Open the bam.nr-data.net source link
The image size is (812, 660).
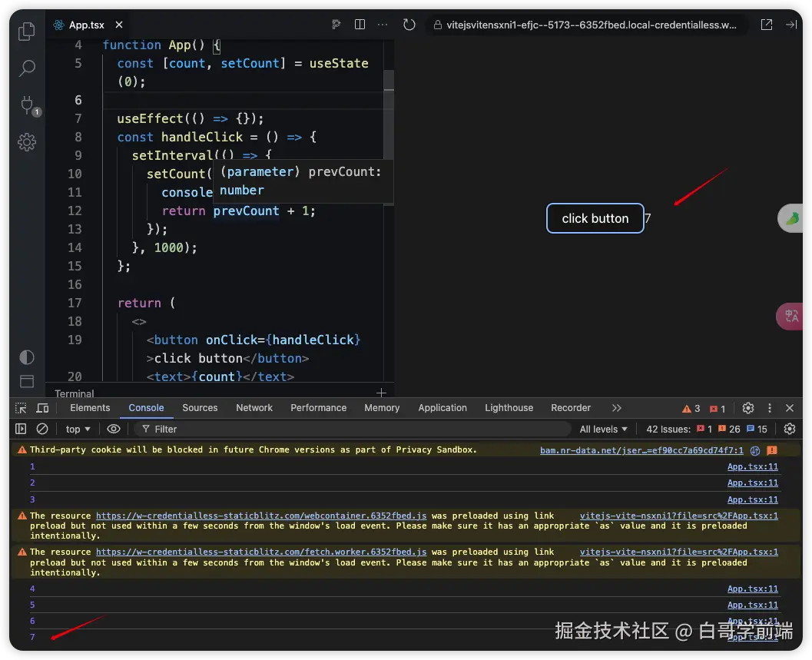[x=641, y=450]
